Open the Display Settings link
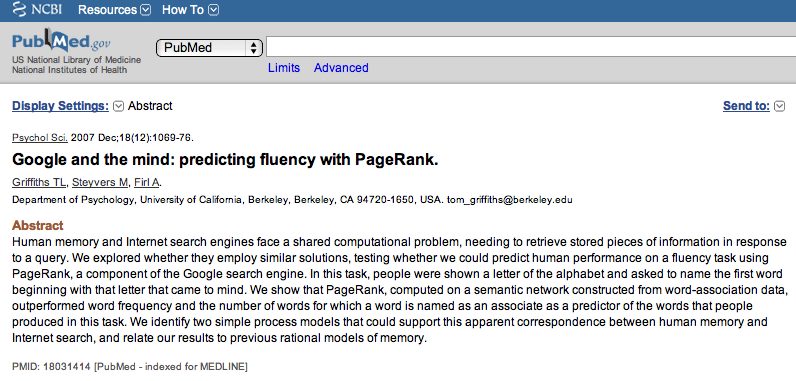This screenshot has width=796, height=381. click(x=60, y=106)
